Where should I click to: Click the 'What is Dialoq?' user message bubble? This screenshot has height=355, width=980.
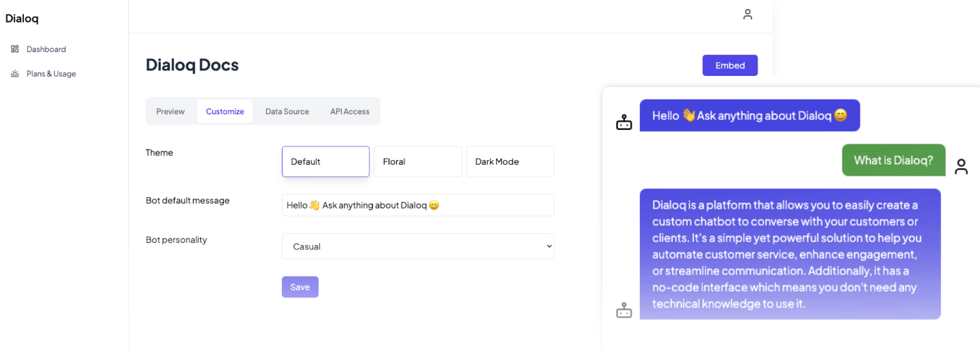(894, 160)
